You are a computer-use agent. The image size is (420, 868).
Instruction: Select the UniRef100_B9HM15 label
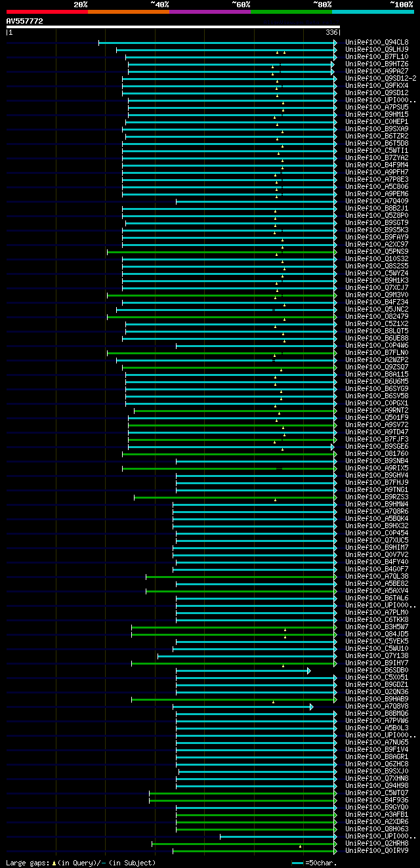point(377,115)
